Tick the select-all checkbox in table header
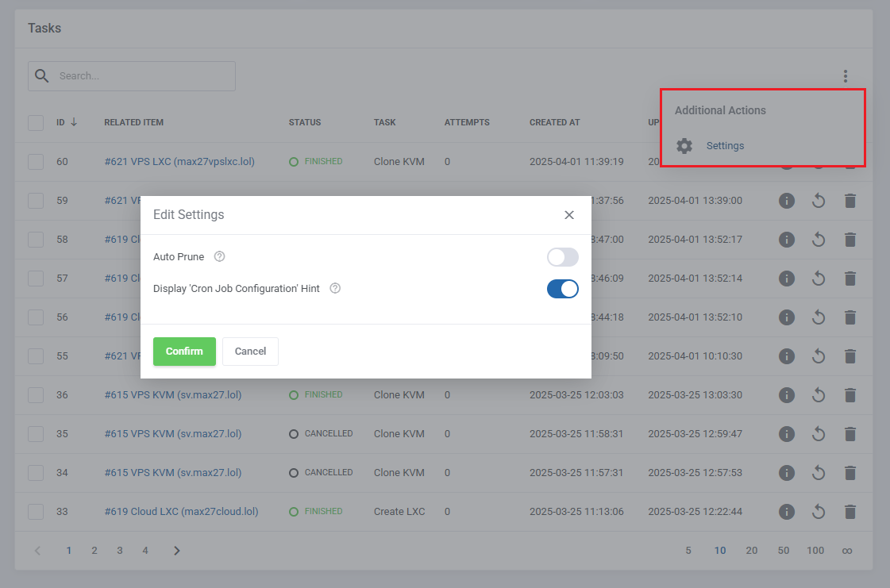 click(x=36, y=122)
